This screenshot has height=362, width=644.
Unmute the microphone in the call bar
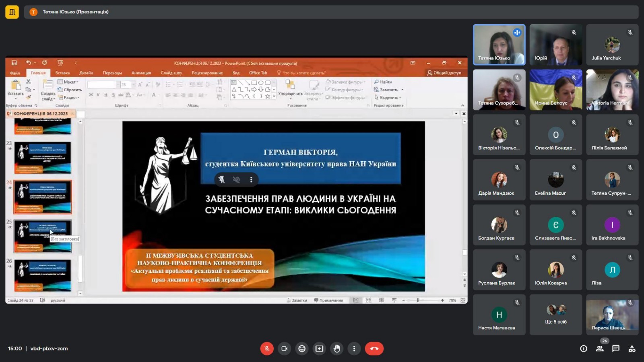266,349
